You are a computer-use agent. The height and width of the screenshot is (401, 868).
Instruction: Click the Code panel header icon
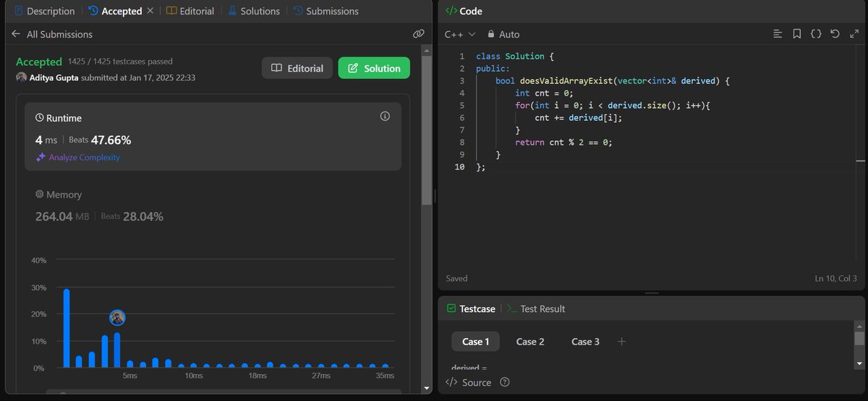451,11
